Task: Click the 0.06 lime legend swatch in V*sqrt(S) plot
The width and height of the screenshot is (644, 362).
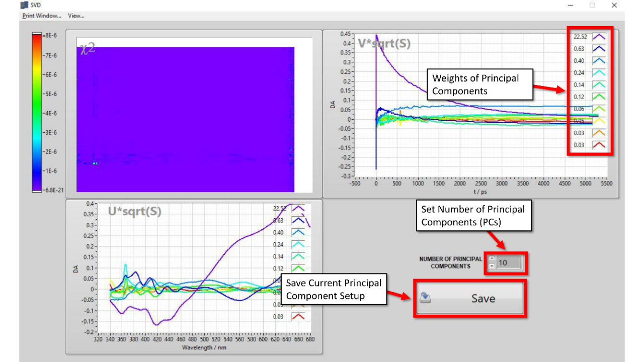Action: tap(599, 109)
